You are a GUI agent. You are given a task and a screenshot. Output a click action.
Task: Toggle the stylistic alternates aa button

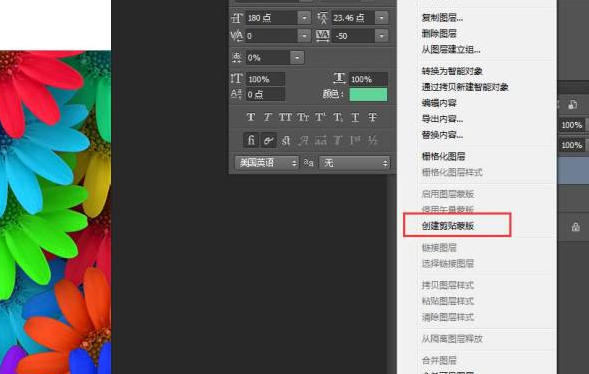pyautogui.click(x=320, y=140)
